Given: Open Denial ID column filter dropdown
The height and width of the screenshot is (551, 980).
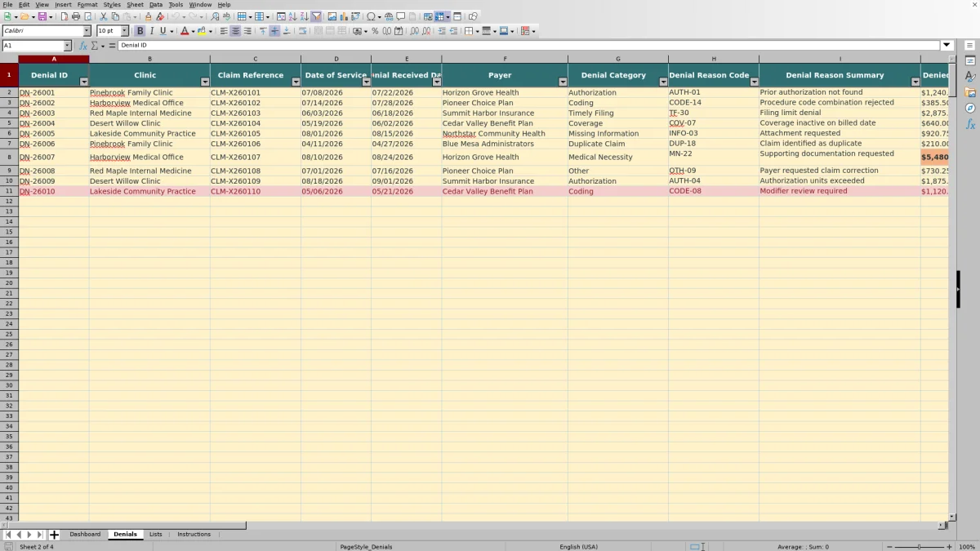Looking at the screenshot, I should coord(83,82).
